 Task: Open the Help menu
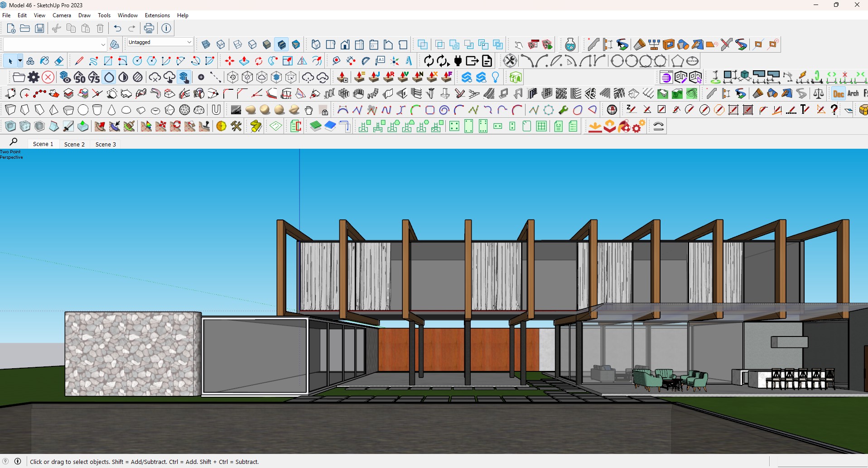point(183,15)
